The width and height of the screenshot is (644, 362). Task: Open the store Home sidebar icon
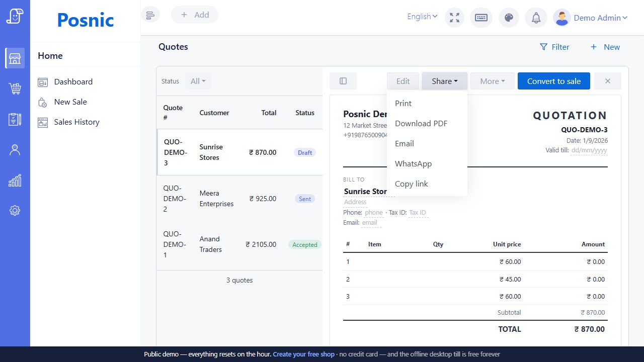pyautogui.click(x=15, y=58)
